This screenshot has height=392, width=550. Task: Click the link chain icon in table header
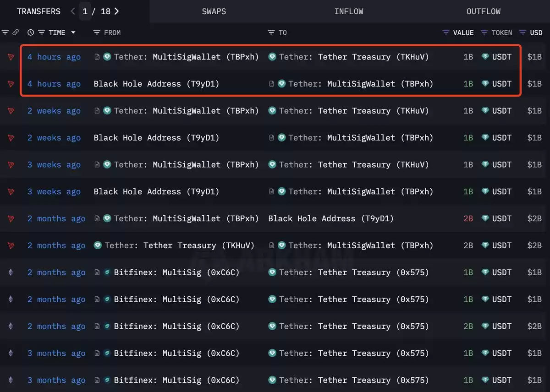[x=16, y=33]
